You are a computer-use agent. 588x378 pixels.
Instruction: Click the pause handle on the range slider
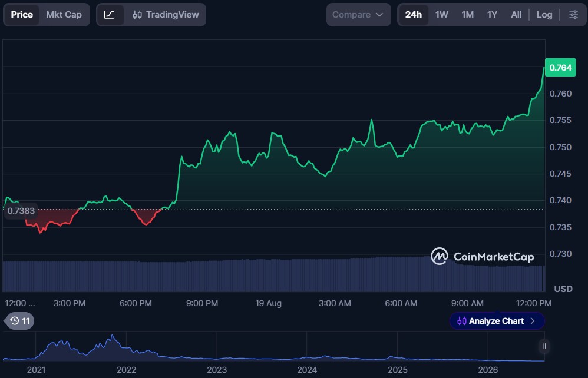544,346
